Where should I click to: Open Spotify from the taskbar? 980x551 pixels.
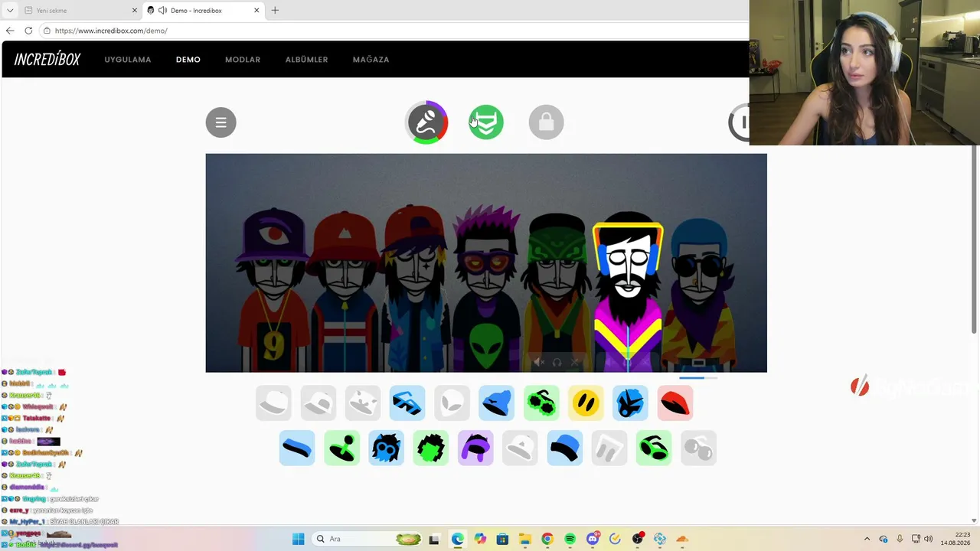(x=570, y=539)
